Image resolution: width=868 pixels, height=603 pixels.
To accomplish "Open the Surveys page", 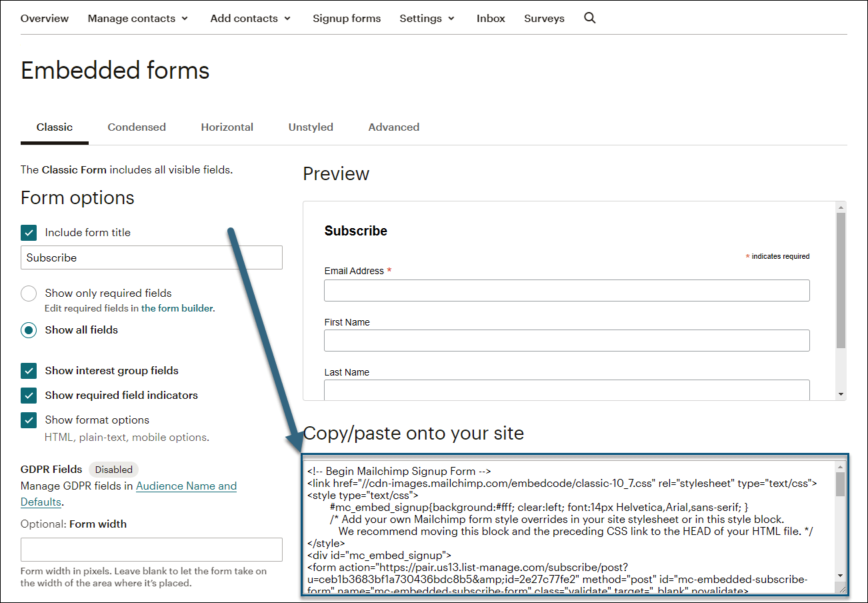I will coord(544,19).
